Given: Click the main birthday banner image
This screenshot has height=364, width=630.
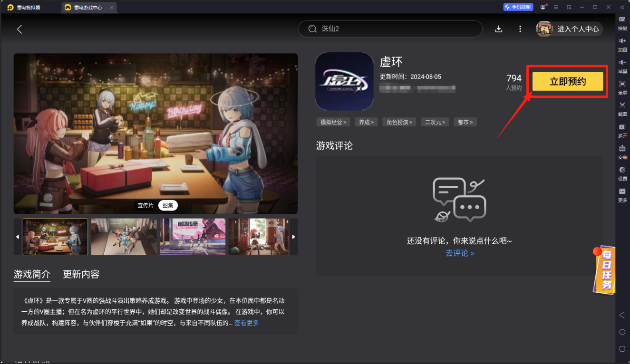Looking at the screenshot, I should pos(155,134).
